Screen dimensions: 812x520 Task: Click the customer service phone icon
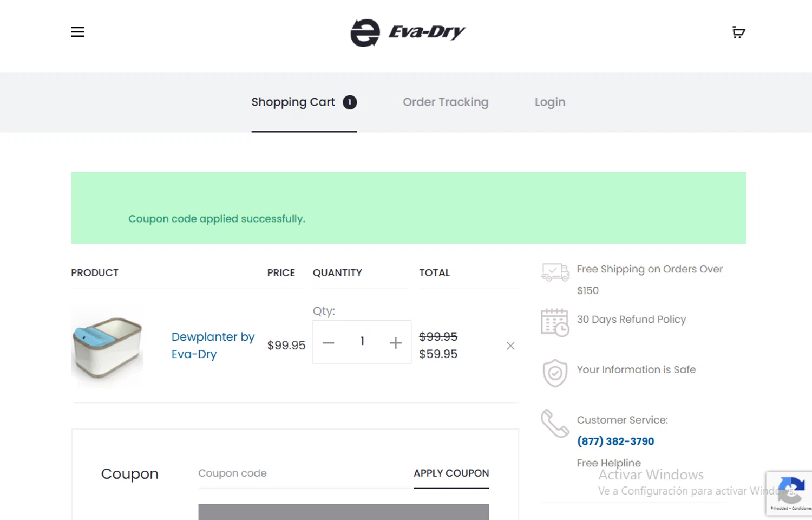click(x=555, y=423)
